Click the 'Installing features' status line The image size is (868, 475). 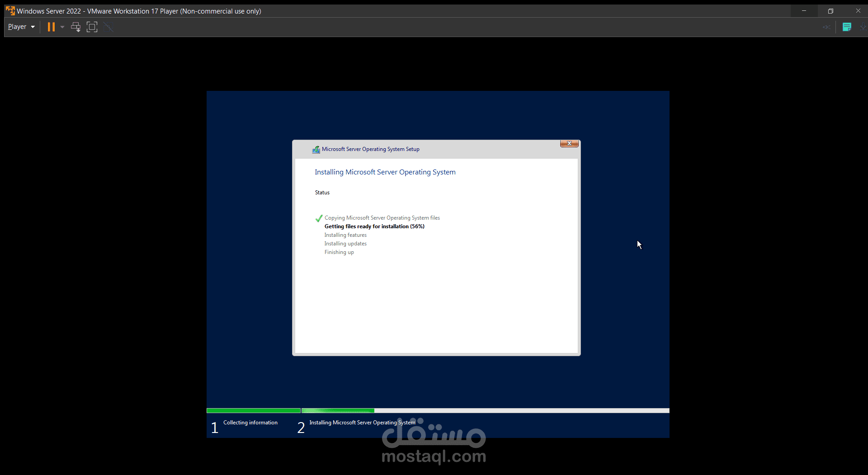point(345,235)
